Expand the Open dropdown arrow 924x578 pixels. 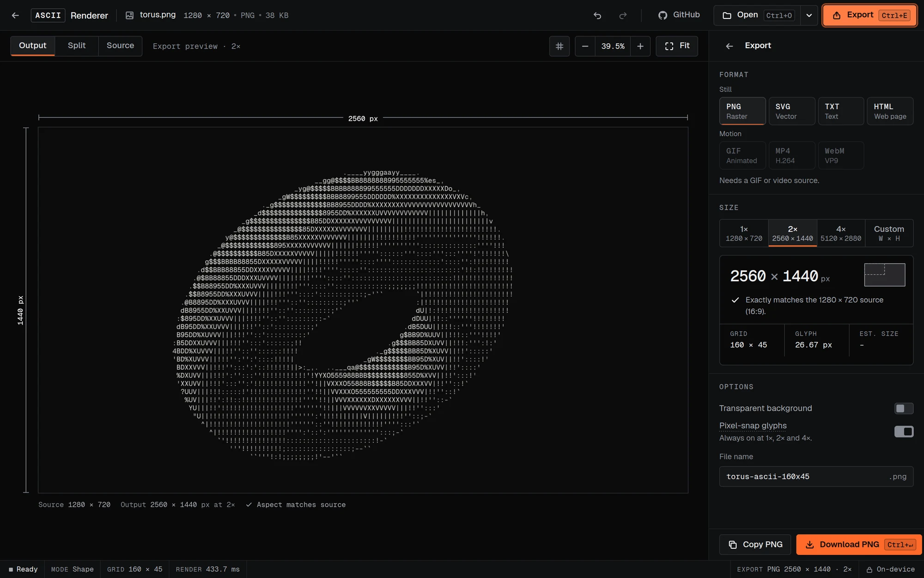809,15
